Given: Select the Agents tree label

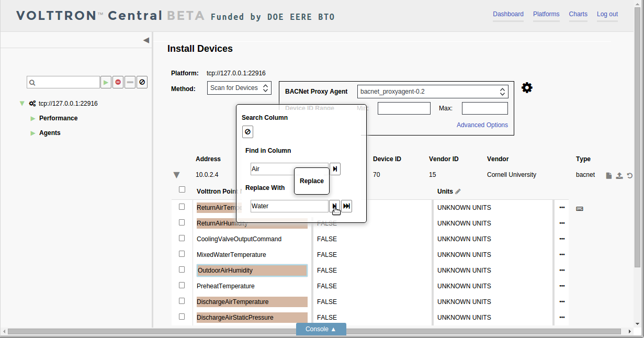Looking at the screenshot, I should tap(50, 133).
